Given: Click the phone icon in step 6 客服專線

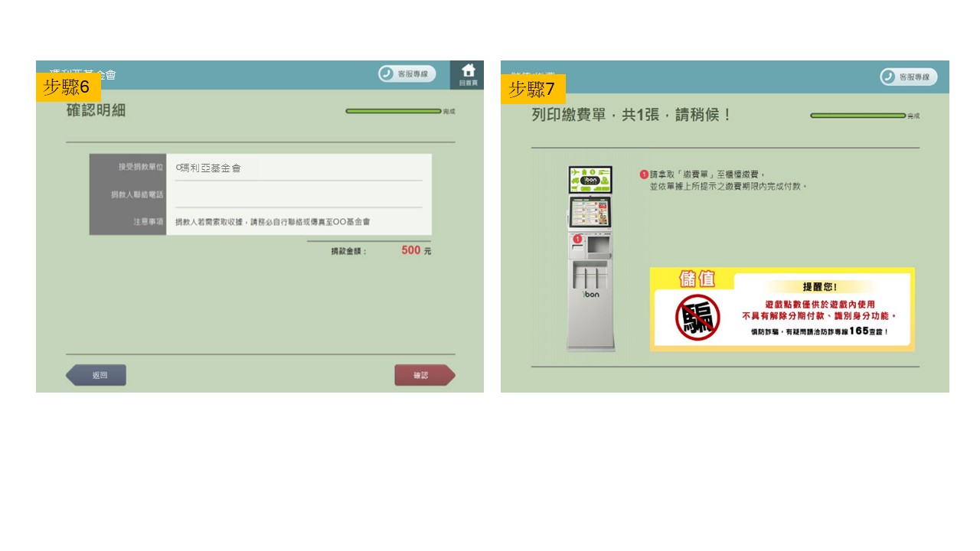Looking at the screenshot, I should [387, 74].
